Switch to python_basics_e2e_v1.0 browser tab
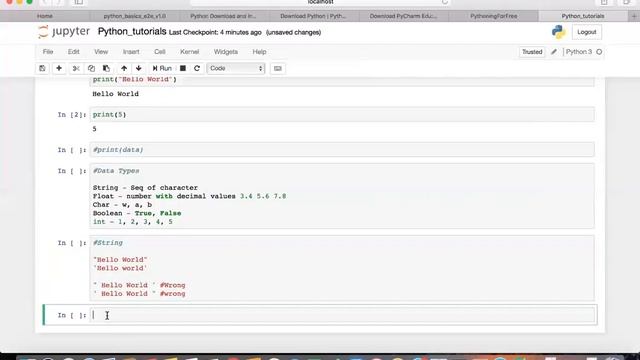The height and width of the screenshot is (360, 640). (x=135, y=16)
